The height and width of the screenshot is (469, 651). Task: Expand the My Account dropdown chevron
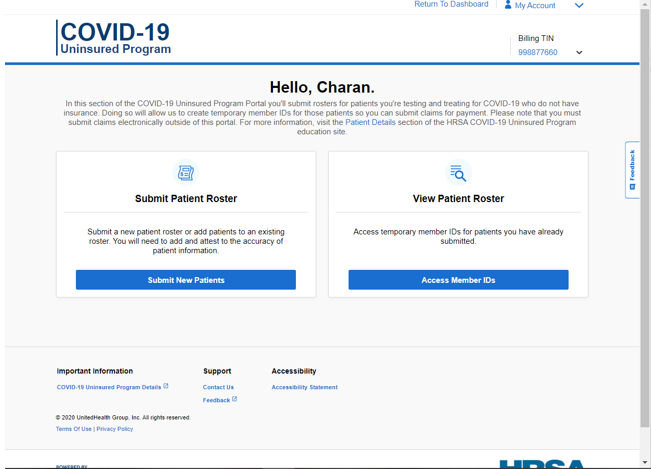[579, 5]
